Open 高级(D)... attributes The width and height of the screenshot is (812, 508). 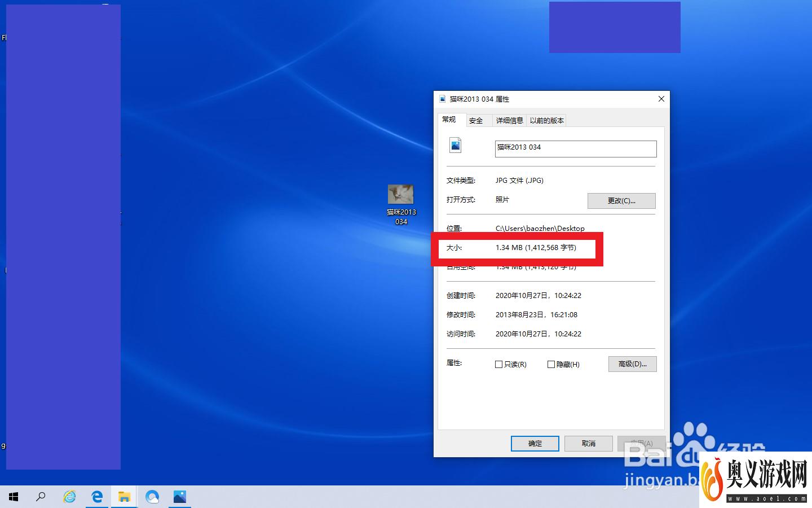click(x=633, y=364)
